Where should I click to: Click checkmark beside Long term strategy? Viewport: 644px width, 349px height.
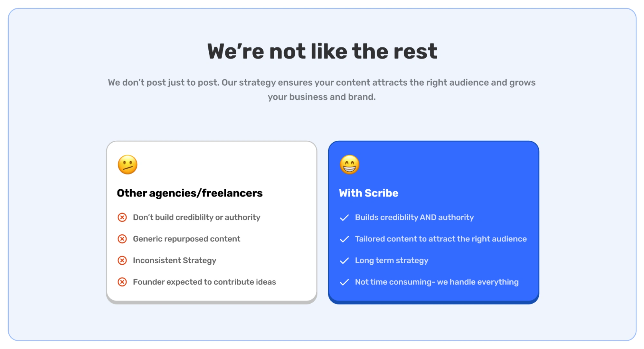tap(344, 261)
